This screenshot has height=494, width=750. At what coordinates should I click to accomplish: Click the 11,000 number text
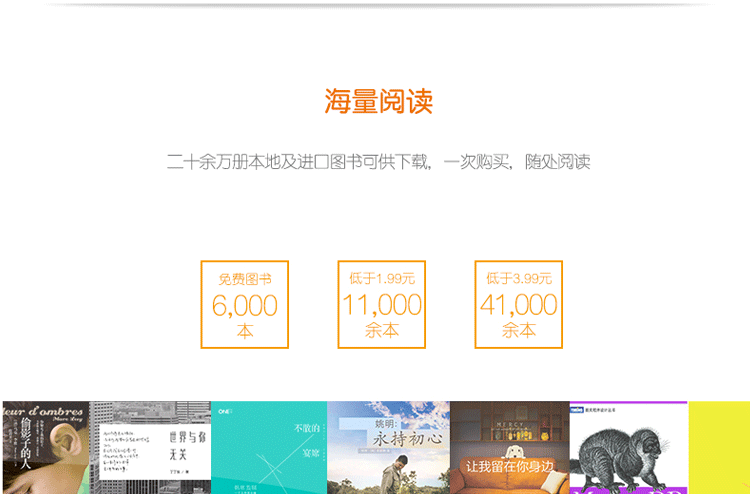[381, 305]
